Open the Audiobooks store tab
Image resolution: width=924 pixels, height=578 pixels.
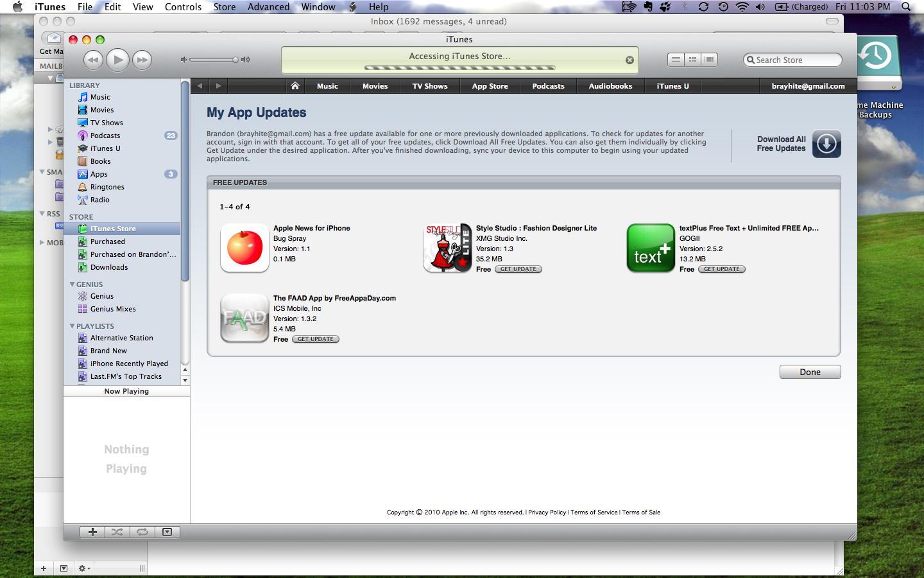610,86
